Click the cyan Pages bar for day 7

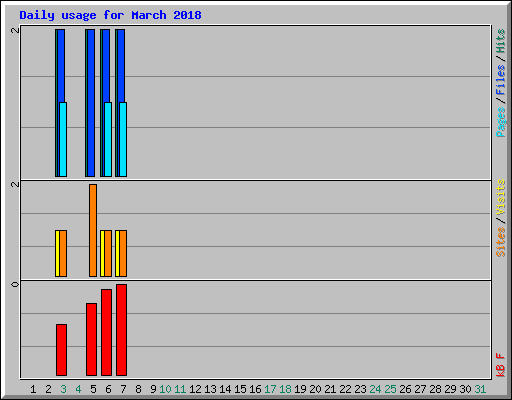[x=123, y=139]
